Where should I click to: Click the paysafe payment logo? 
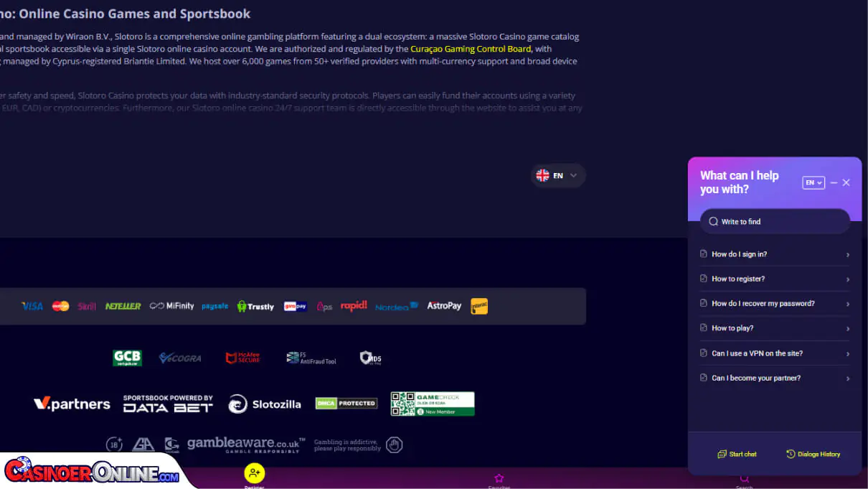pos(214,306)
